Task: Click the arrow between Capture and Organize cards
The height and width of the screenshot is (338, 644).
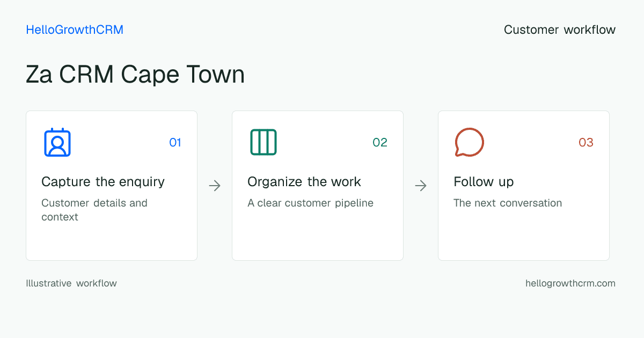Action: (215, 186)
